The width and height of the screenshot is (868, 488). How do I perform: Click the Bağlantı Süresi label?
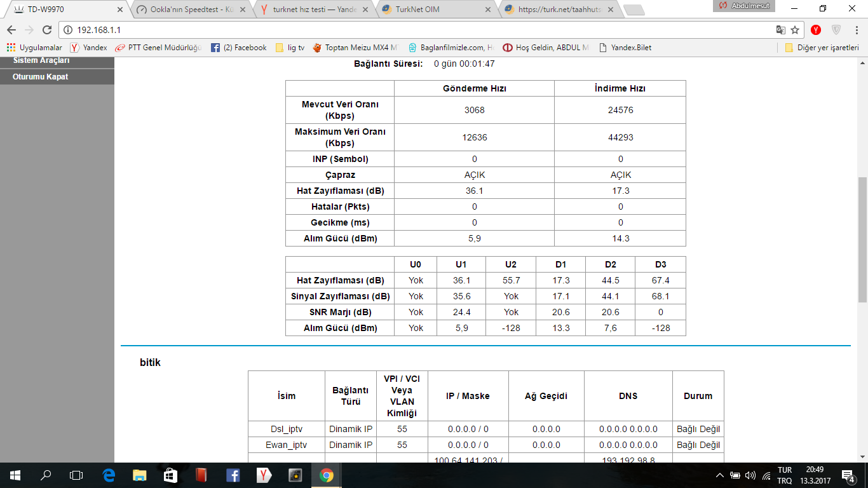pyautogui.click(x=388, y=64)
